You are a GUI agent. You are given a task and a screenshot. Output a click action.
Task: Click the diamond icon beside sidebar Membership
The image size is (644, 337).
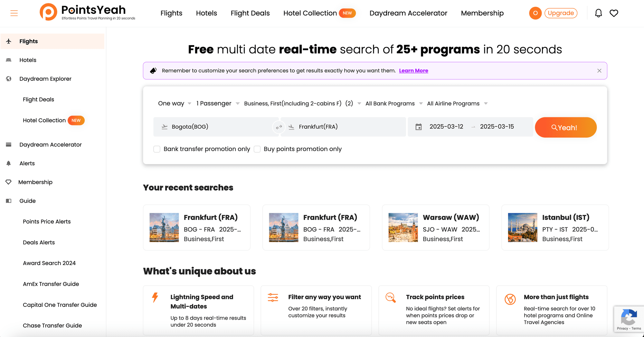coord(9,182)
